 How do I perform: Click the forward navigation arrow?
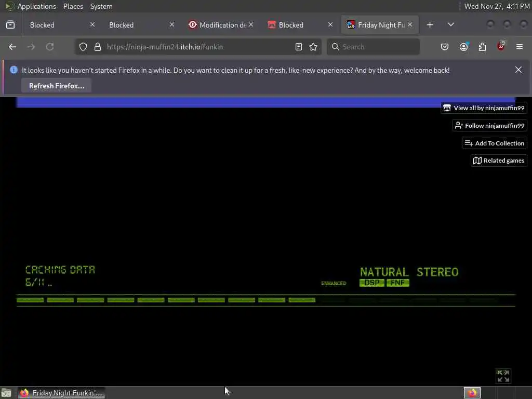(x=31, y=47)
